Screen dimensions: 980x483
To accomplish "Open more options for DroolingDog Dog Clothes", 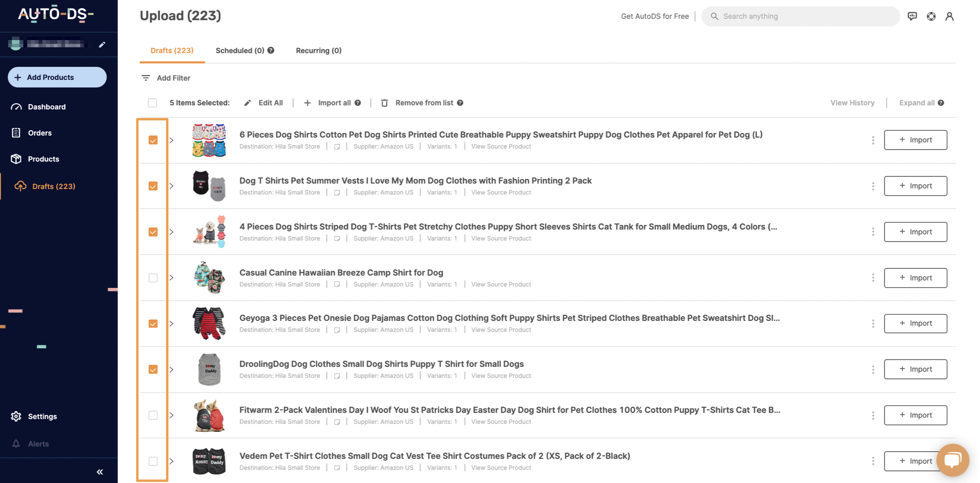I will pyautogui.click(x=873, y=369).
